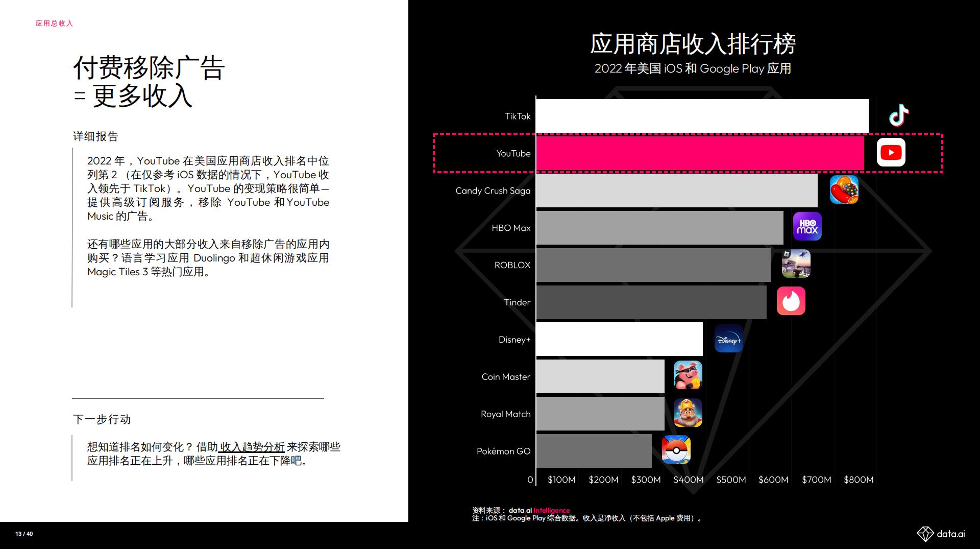This screenshot has width=980, height=549.
Task: Click the $400M axis tick
Action: [689, 480]
